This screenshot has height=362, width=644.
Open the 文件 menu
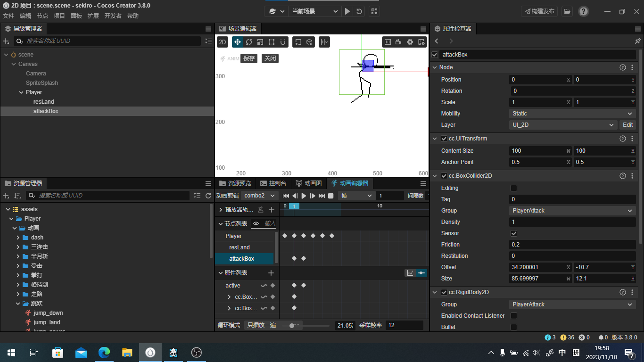[x=8, y=16]
